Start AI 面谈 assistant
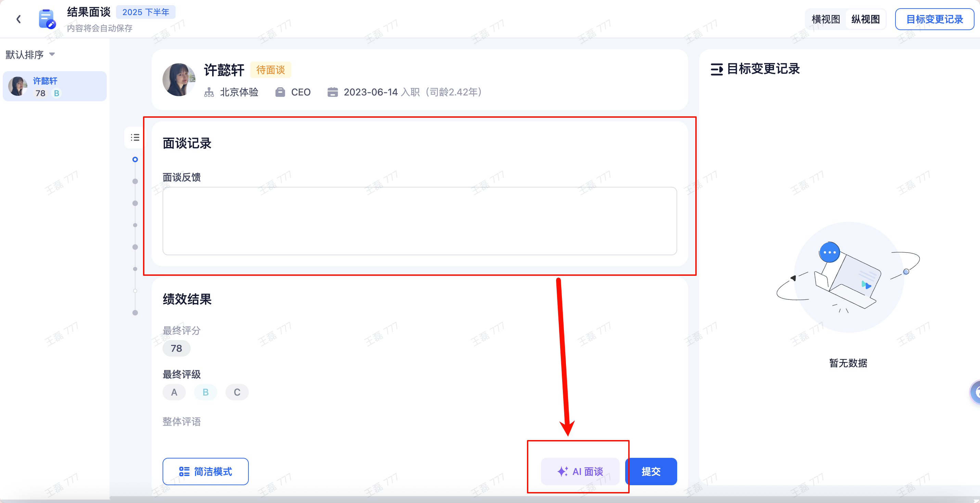The height and width of the screenshot is (503, 980). tap(580, 472)
